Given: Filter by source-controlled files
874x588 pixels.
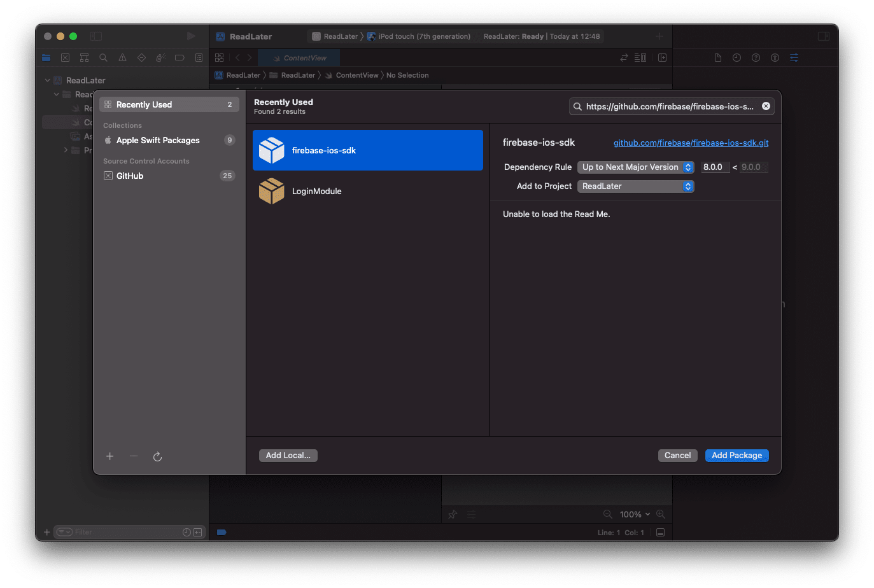Looking at the screenshot, I should click(x=198, y=532).
